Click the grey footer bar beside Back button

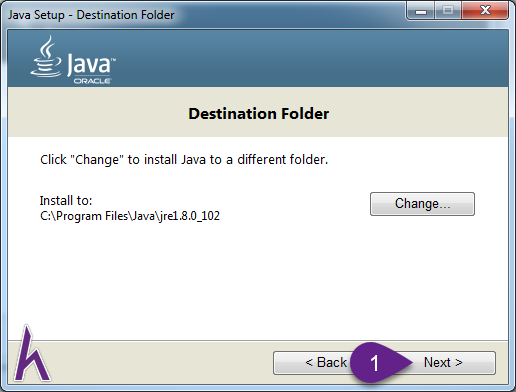[160, 362]
